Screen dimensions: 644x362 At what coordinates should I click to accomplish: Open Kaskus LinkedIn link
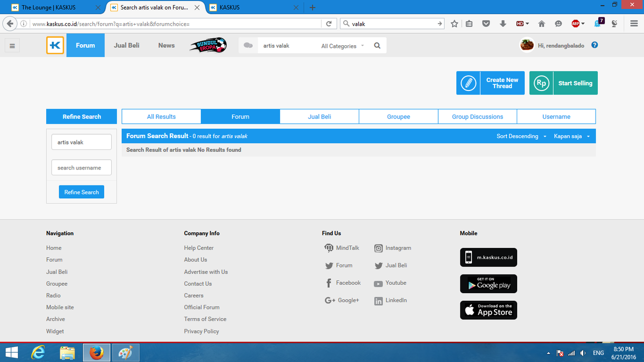tap(390, 300)
